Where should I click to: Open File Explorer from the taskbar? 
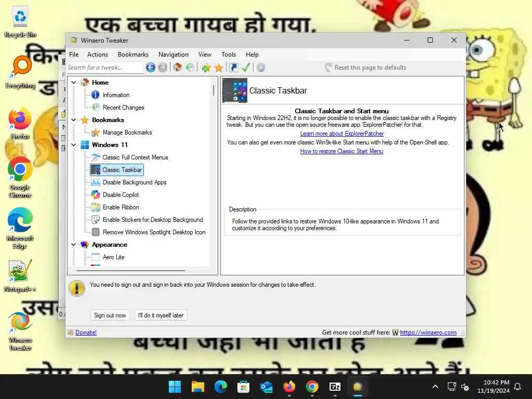coord(198,387)
